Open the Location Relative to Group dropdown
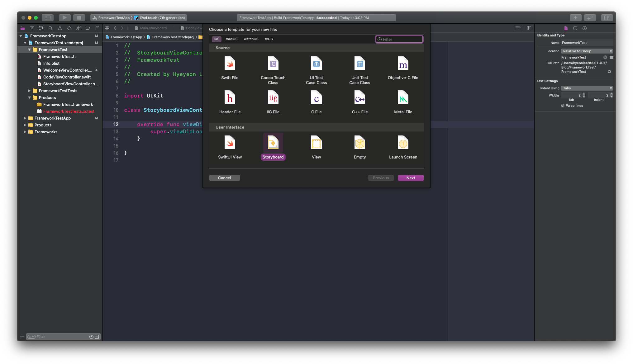Screen dimensions: 633x364 click(x=587, y=51)
